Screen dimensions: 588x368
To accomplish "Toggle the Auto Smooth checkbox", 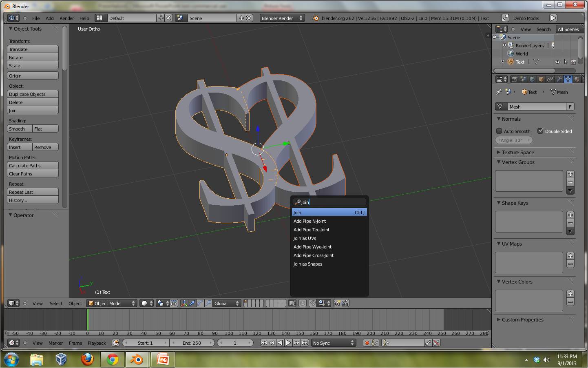I will click(499, 131).
